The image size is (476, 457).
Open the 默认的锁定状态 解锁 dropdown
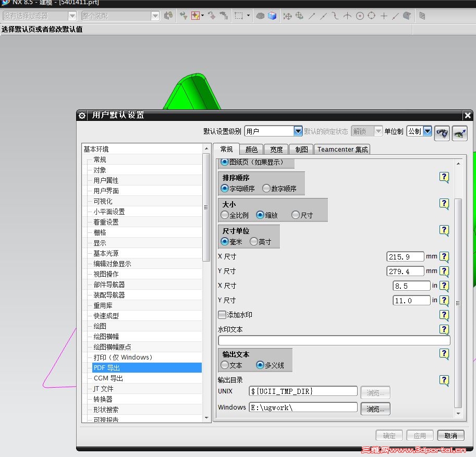click(x=378, y=131)
